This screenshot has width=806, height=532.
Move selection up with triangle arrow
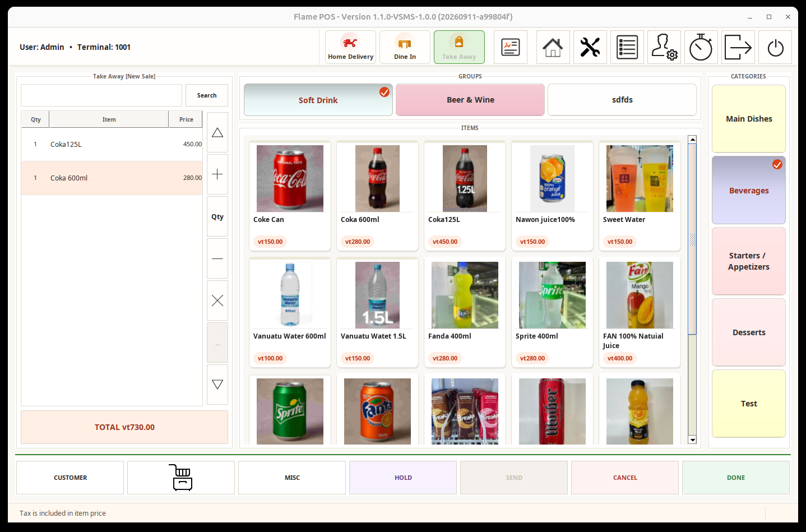(217, 132)
